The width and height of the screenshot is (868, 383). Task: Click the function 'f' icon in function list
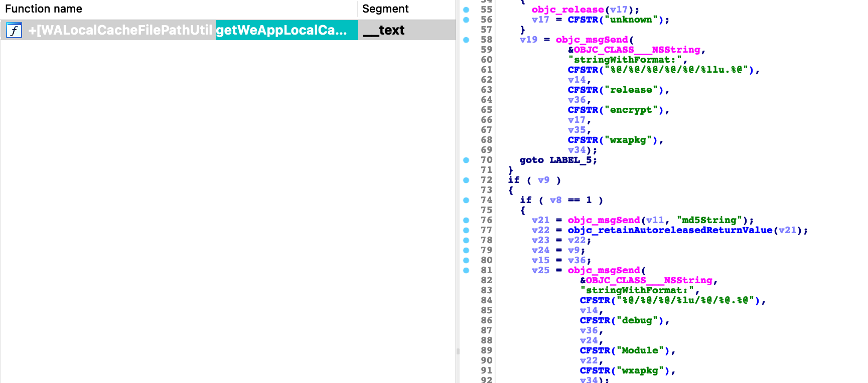(x=14, y=31)
